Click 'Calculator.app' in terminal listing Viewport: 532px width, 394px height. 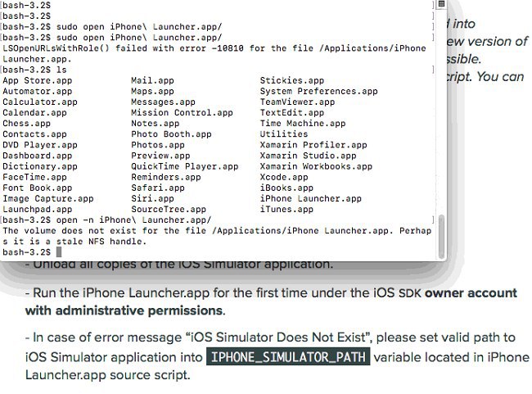coord(40,102)
